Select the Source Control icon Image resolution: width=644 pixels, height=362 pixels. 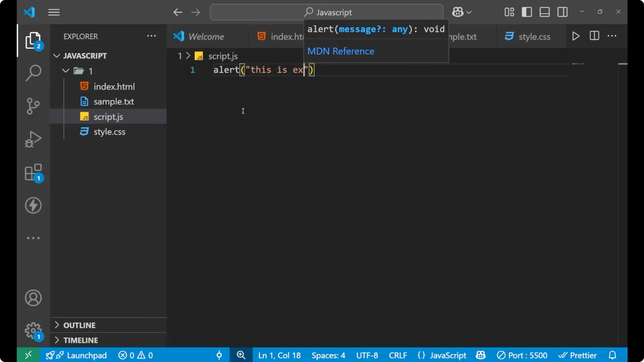(x=33, y=106)
